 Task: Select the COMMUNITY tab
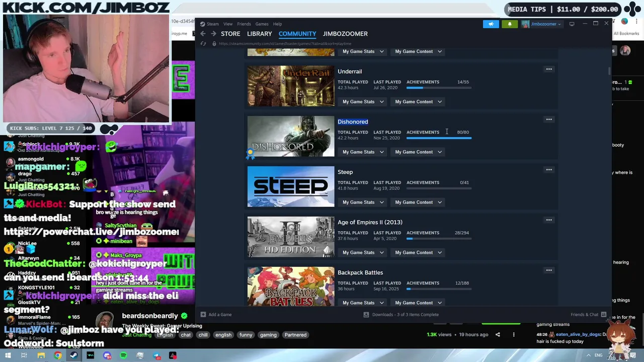(x=297, y=34)
